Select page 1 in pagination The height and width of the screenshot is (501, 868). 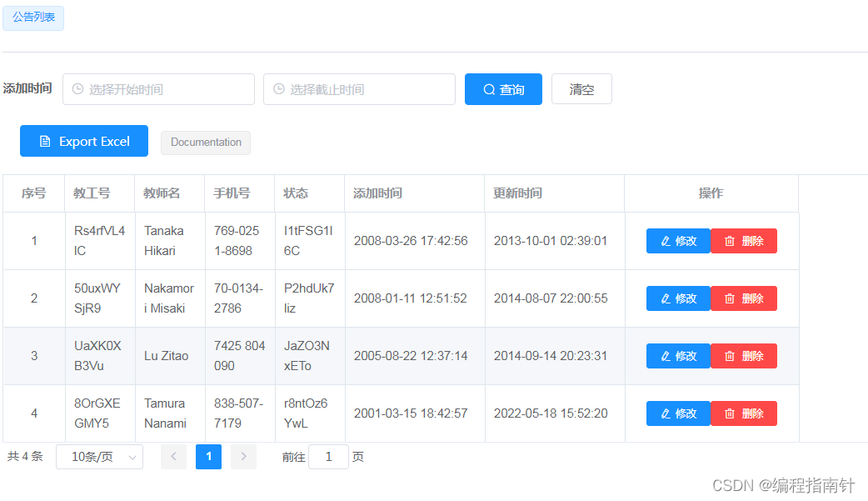coord(209,457)
